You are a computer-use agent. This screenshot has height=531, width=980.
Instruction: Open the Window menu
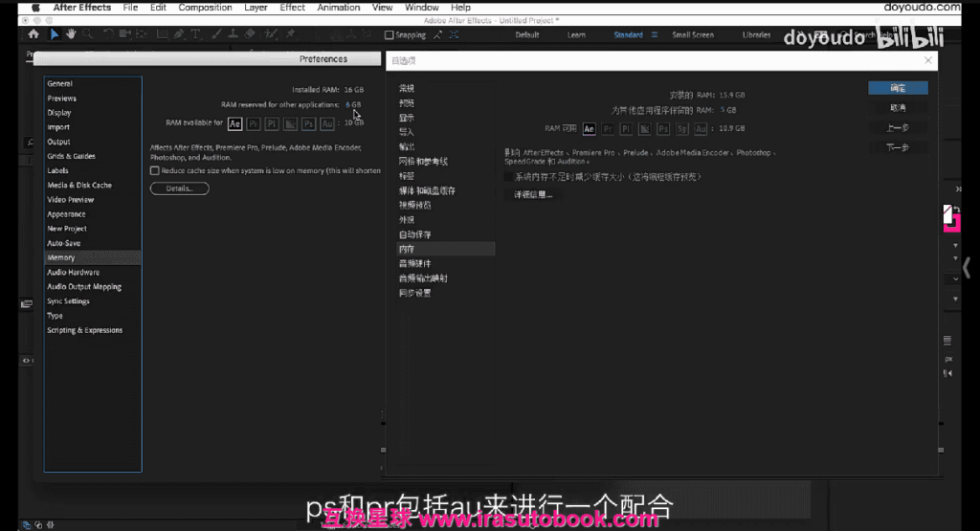click(421, 8)
